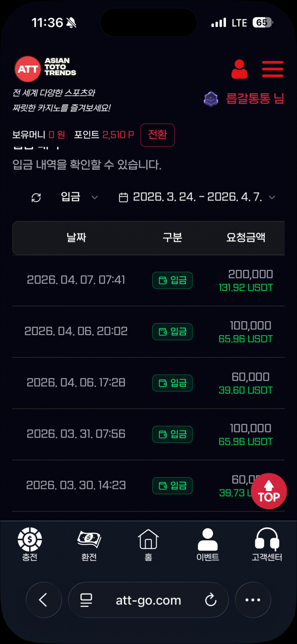Click the 전환 point conversion button
The image size is (297, 644).
pos(158,135)
